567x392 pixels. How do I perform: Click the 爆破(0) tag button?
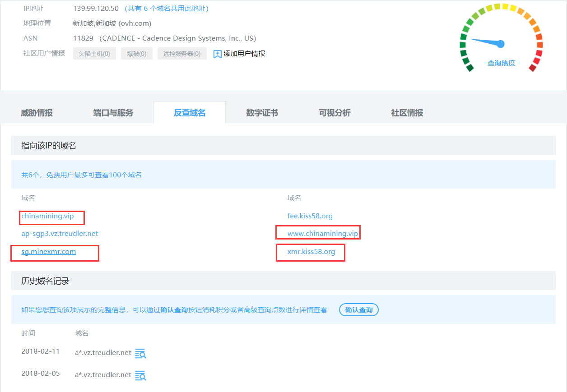click(x=136, y=54)
